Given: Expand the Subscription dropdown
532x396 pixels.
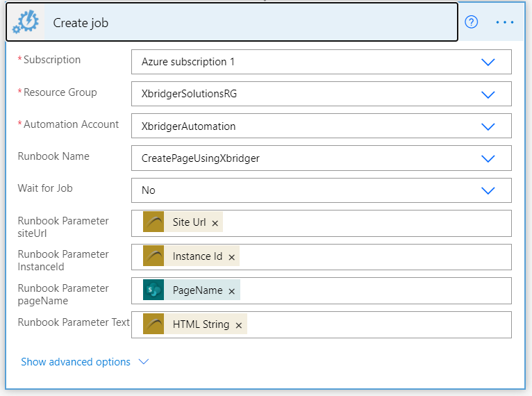Looking at the screenshot, I should pyautogui.click(x=488, y=62).
